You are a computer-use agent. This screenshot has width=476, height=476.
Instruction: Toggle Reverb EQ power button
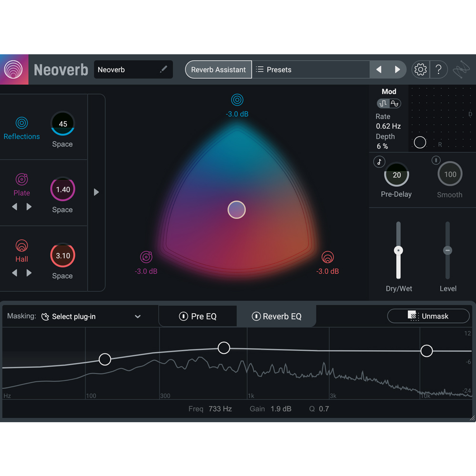pyautogui.click(x=256, y=317)
